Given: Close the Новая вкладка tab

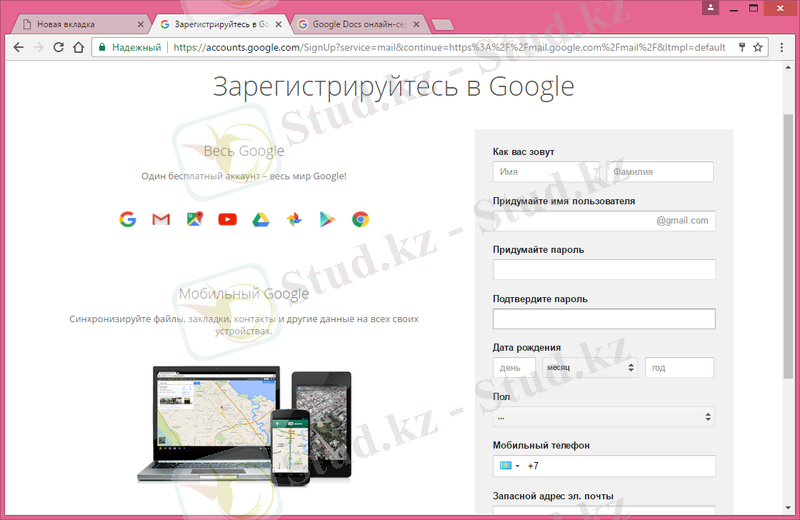Looking at the screenshot, I should click(141, 24).
